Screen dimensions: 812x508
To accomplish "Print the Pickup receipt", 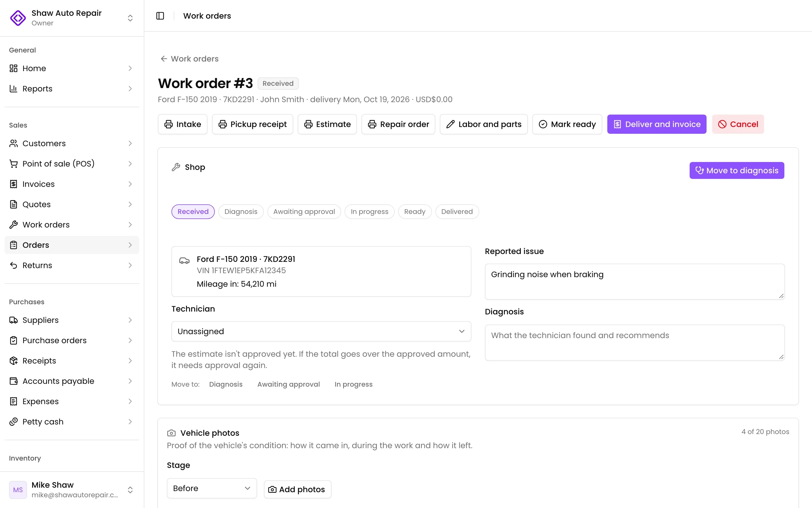I will coord(252,124).
